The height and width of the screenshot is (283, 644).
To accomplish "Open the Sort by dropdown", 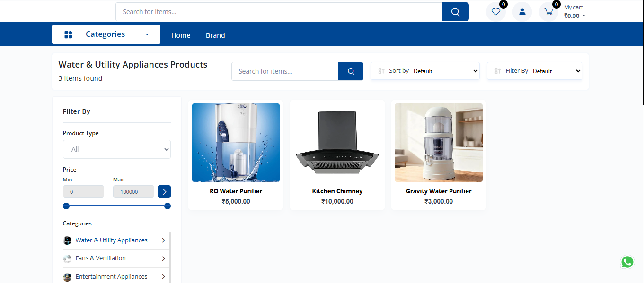I will click(445, 71).
